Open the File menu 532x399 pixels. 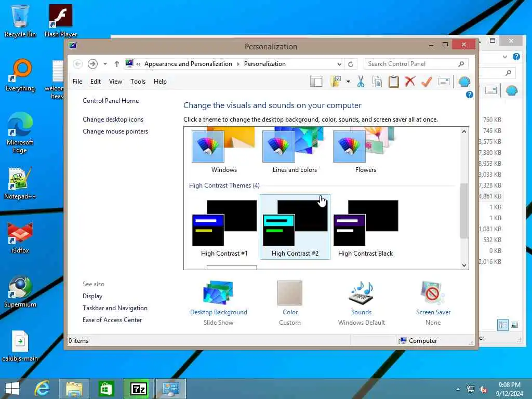point(77,82)
